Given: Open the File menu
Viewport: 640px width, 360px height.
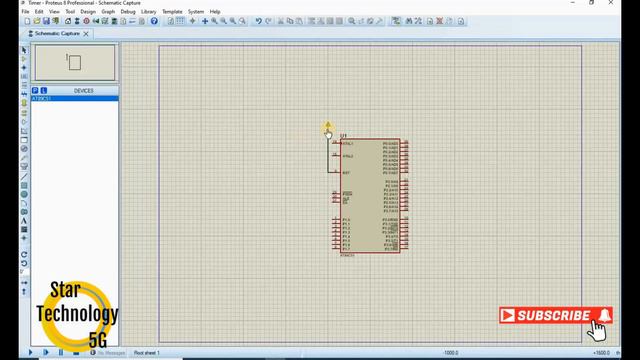Looking at the screenshot, I should [x=25, y=11].
